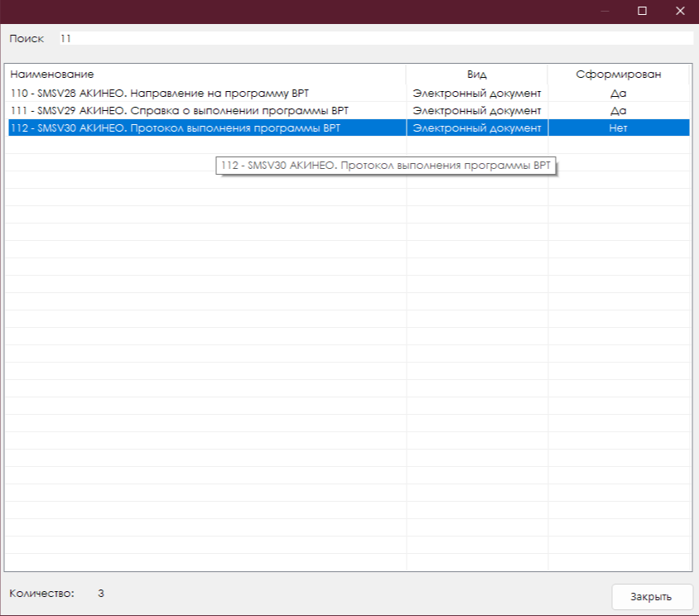Viewport: 699px width, 616px height.
Task: Click the Нет value in row 112
Action: pos(619,128)
